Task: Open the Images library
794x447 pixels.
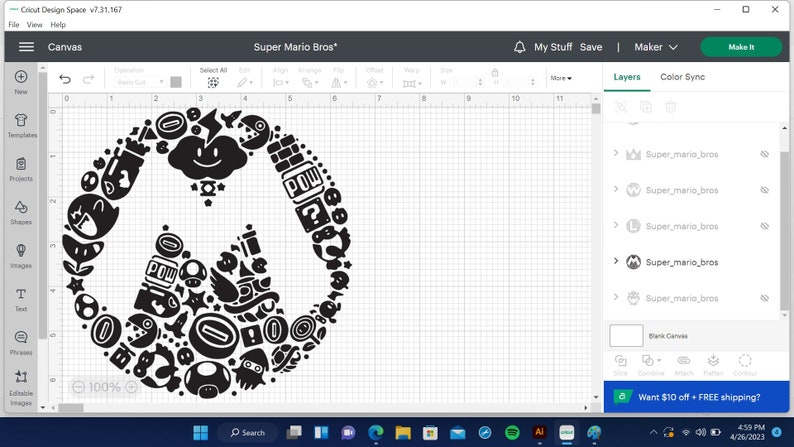Action: (21, 256)
